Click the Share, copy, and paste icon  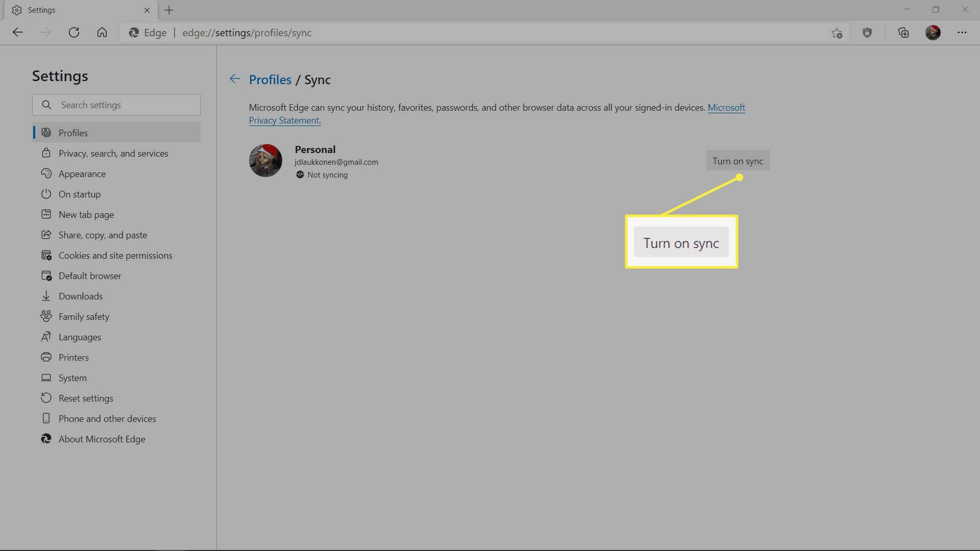pyautogui.click(x=46, y=235)
